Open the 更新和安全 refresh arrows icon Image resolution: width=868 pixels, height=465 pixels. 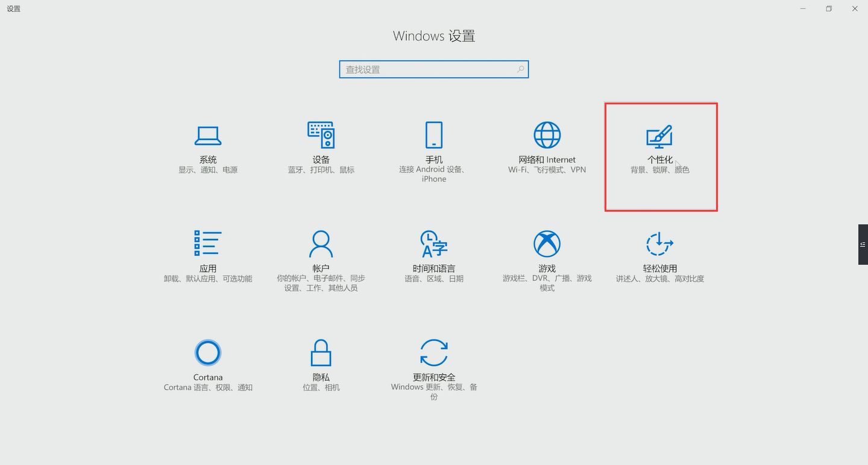(x=434, y=352)
